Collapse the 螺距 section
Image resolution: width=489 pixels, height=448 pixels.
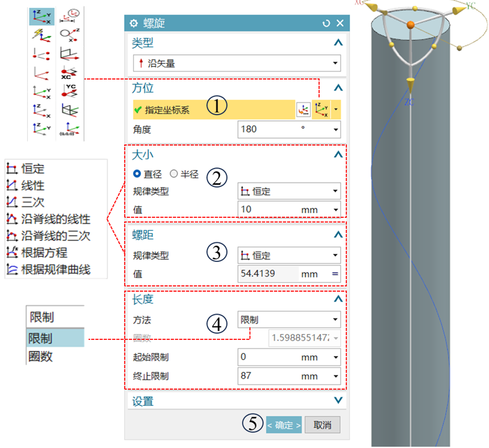pyautogui.click(x=338, y=234)
